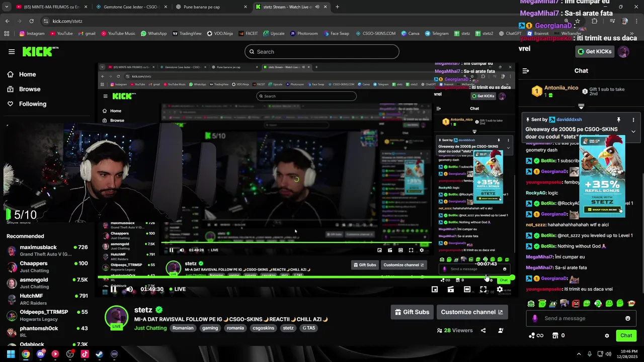
Task: Go to Home in the sidebar
Action: pyautogui.click(x=28, y=74)
